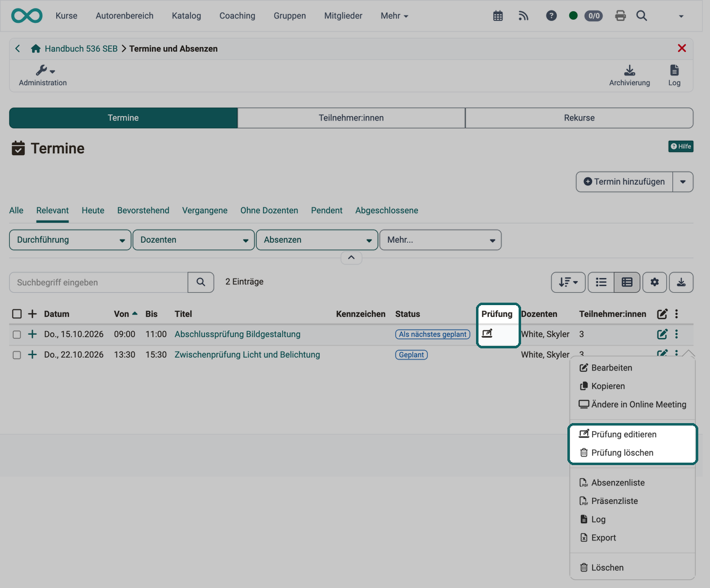Expand the Termin hinzufügen arrow menu
Image resolution: width=710 pixels, height=588 pixels.
coord(683,182)
